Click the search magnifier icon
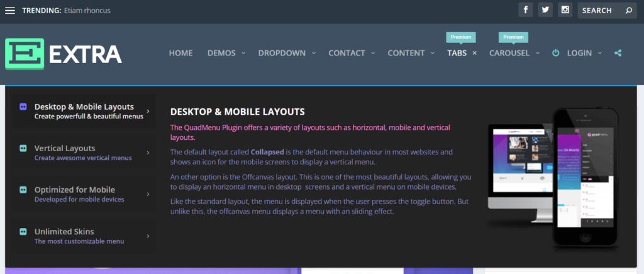This screenshot has height=274, width=644. click(x=629, y=11)
